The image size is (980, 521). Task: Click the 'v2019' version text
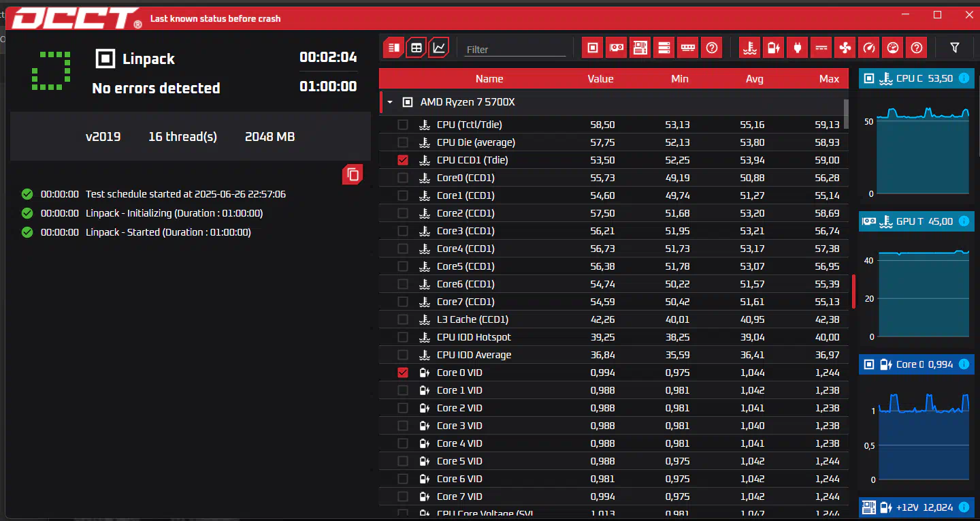[103, 137]
